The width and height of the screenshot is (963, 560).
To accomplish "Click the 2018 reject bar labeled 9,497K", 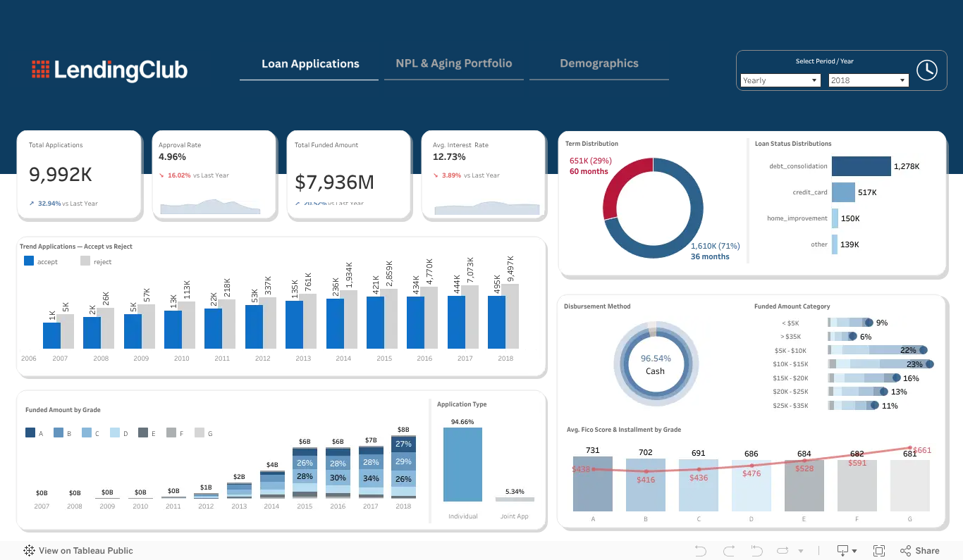I will pos(510,316).
